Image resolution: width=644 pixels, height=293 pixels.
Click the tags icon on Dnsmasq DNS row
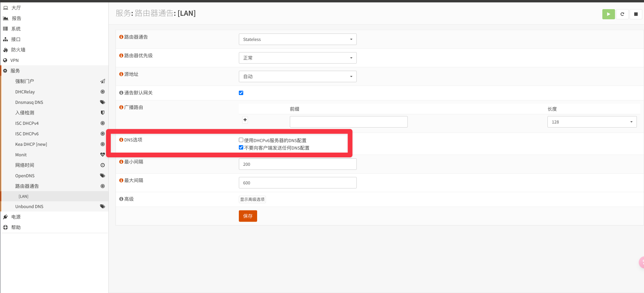pyautogui.click(x=103, y=102)
